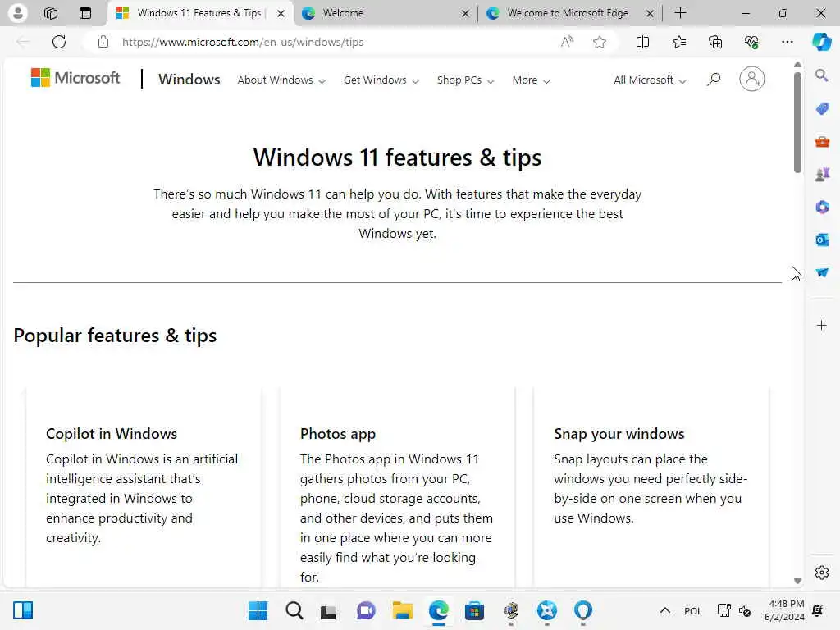Close the Windows 11 Features & Tips tab
The image size is (840, 630).
click(x=281, y=13)
